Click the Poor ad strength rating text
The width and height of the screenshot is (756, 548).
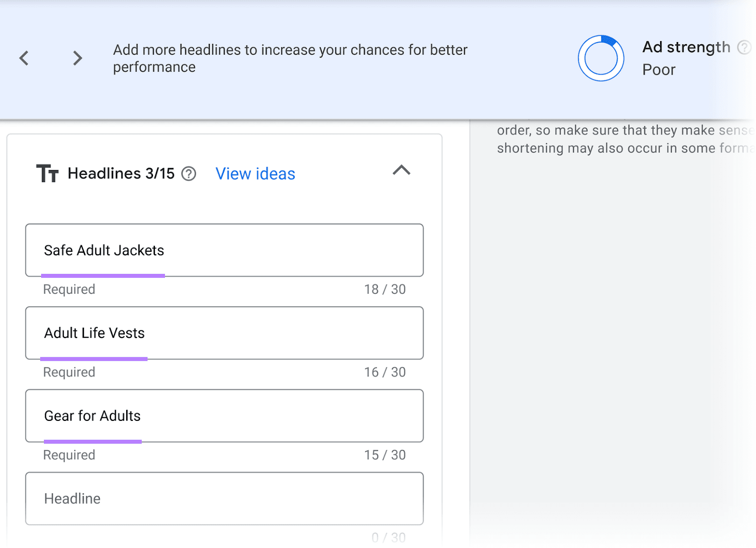(659, 70)
